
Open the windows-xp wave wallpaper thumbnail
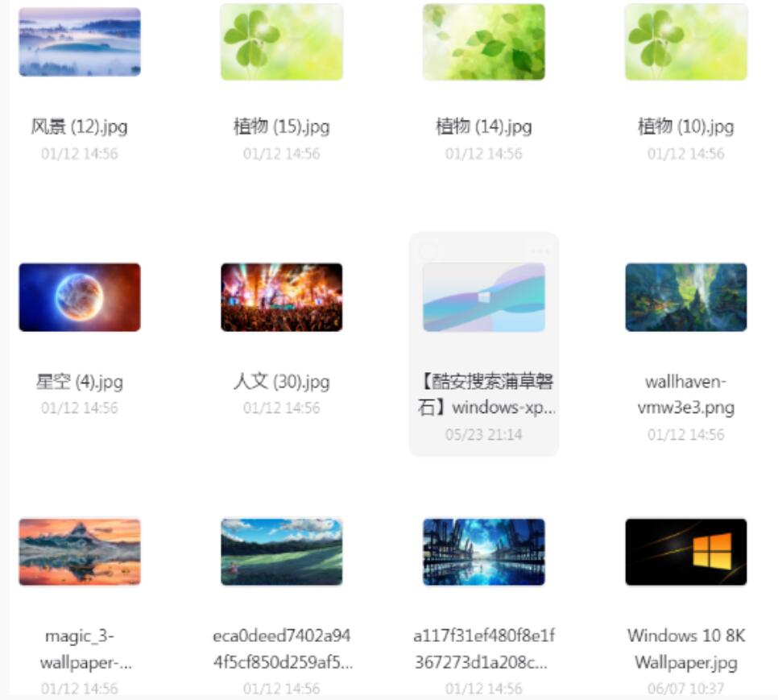pyautogui.click(x=484, y=297)
